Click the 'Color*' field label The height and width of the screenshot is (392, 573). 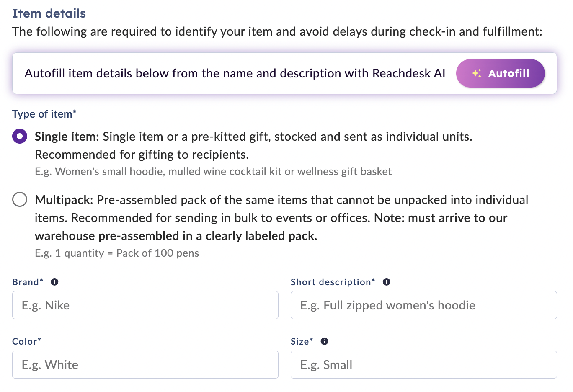27,341
